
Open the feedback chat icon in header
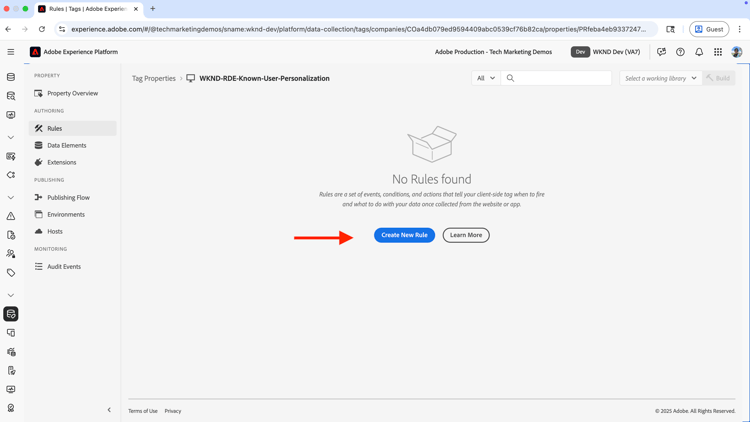tap(662, 52)
